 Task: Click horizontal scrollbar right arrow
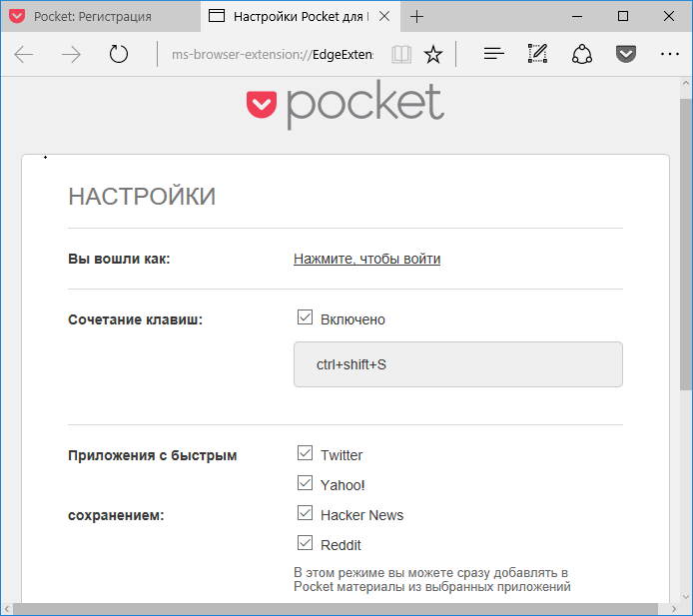point(674,609)
